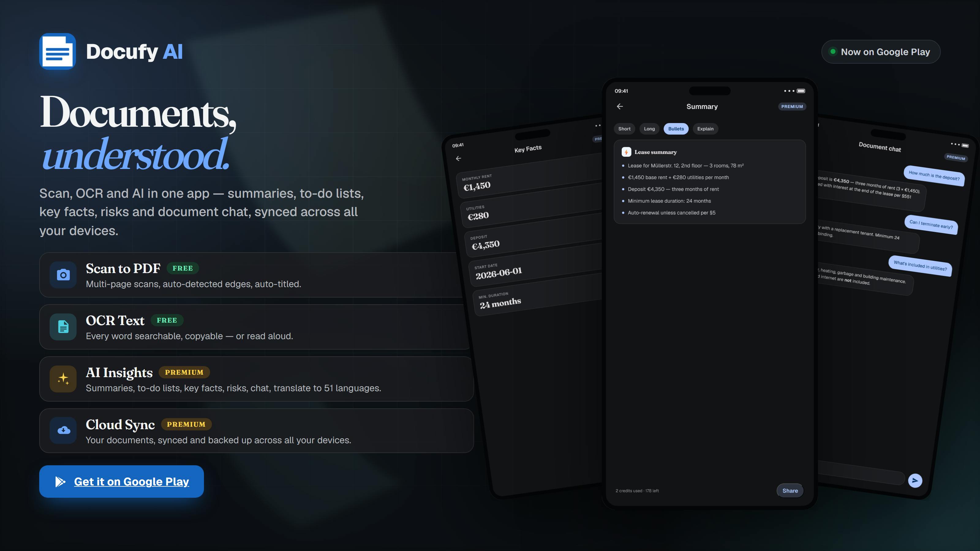Tap the chat message input field
Viewport: 980px width, 551px height.
coord(861,472)
